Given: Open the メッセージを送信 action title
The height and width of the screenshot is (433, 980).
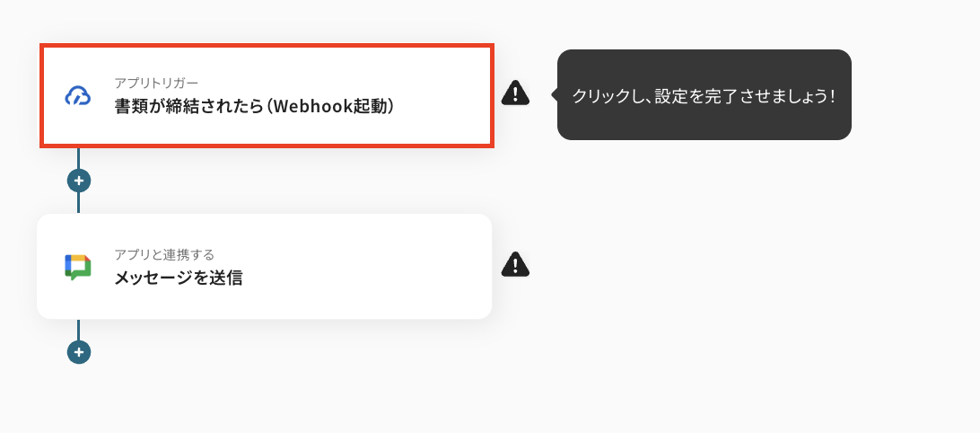Looking at the screenshot, I should (x=178, y=278).
